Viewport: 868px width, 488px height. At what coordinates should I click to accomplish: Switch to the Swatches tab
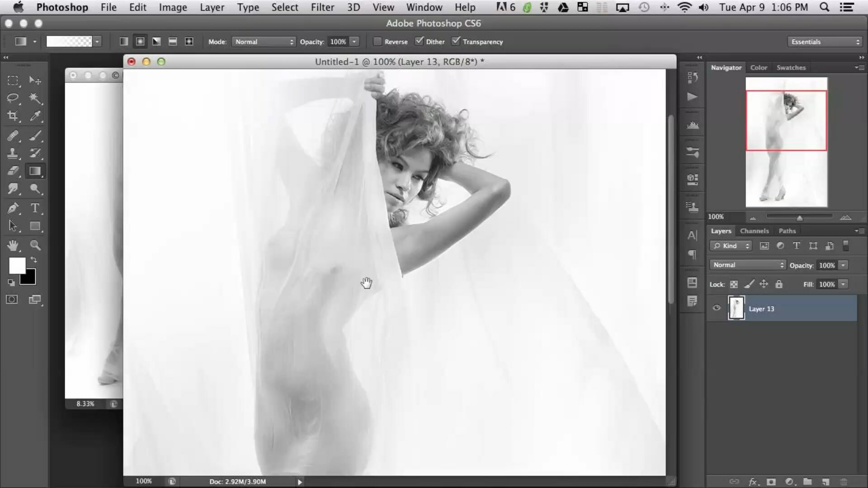pyautogui.click(x=791, y=67)
